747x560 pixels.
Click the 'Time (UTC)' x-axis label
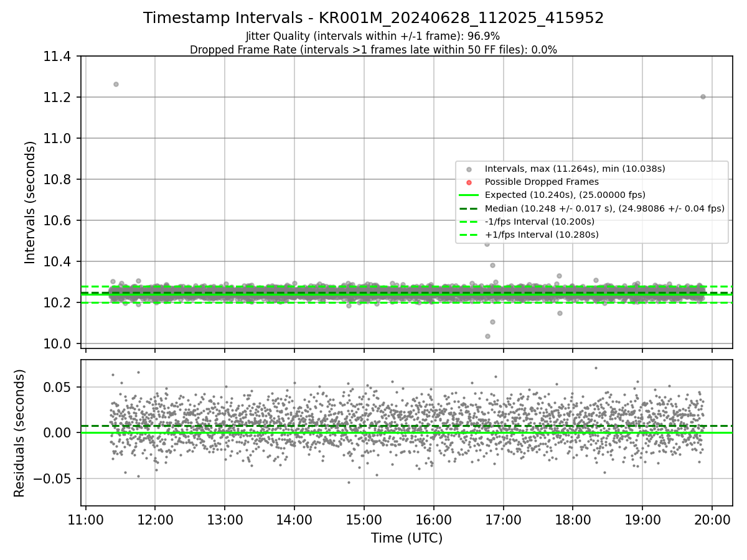[406, 538]
